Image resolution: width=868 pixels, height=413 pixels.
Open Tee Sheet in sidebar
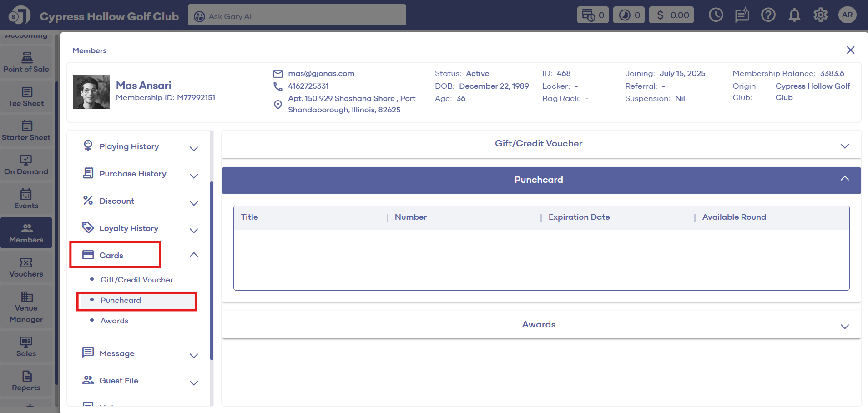click(26, 97)
